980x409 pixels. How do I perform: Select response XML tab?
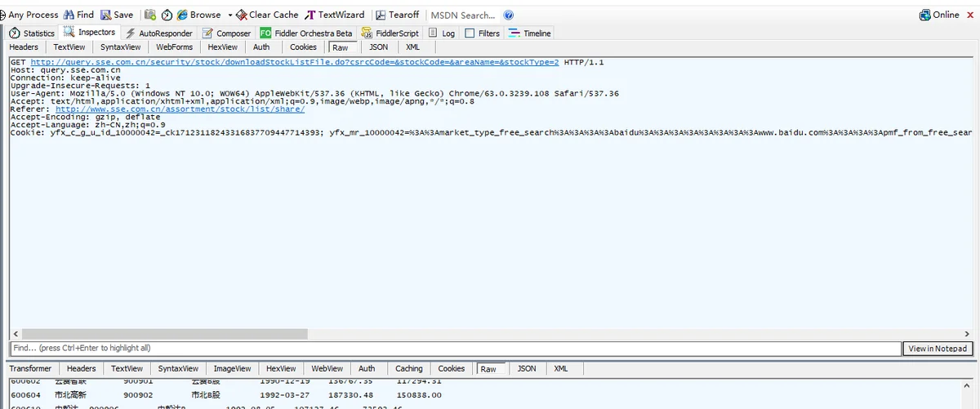tap(561, 369)
